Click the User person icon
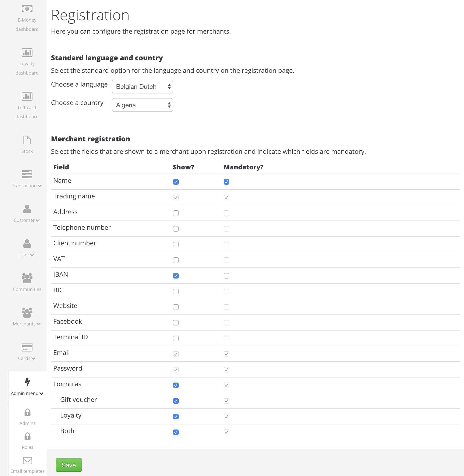Screen dimensions: 464x476 [27, 244]
